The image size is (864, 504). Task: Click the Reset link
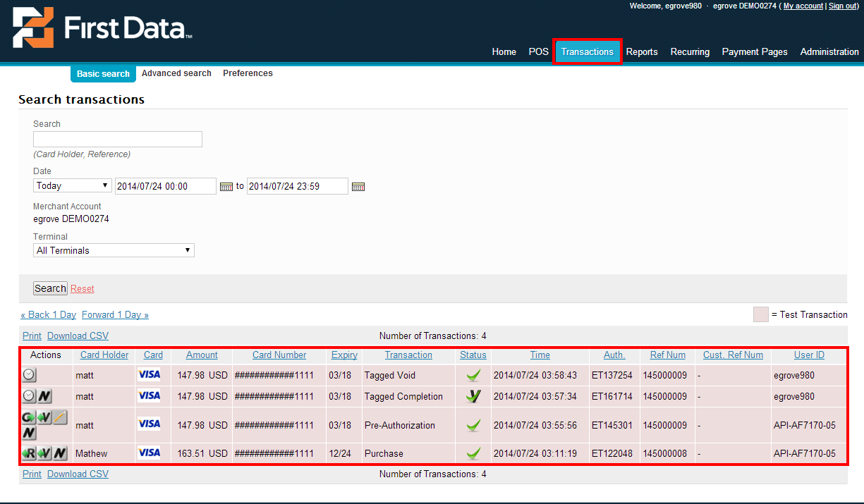(83, 288)
